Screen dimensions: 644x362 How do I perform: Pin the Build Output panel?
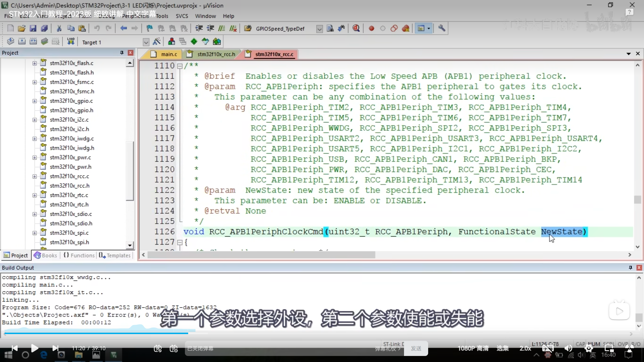coord(630,268)
